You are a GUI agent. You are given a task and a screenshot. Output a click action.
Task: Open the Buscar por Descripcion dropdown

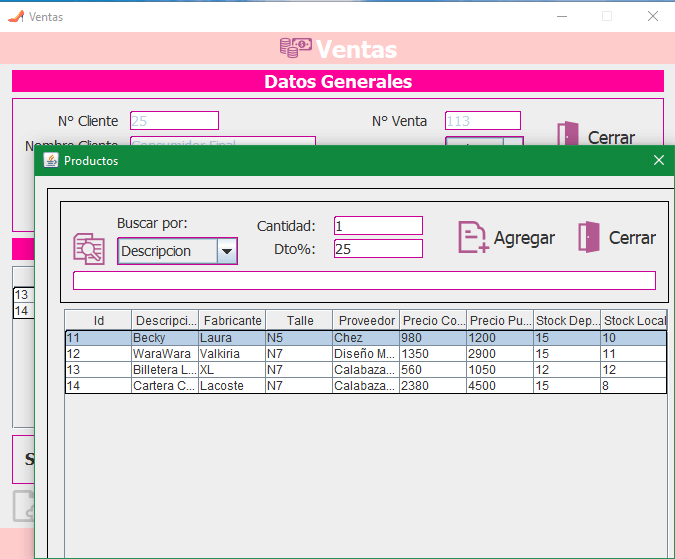pyautogui.click(x=227, y=251)
